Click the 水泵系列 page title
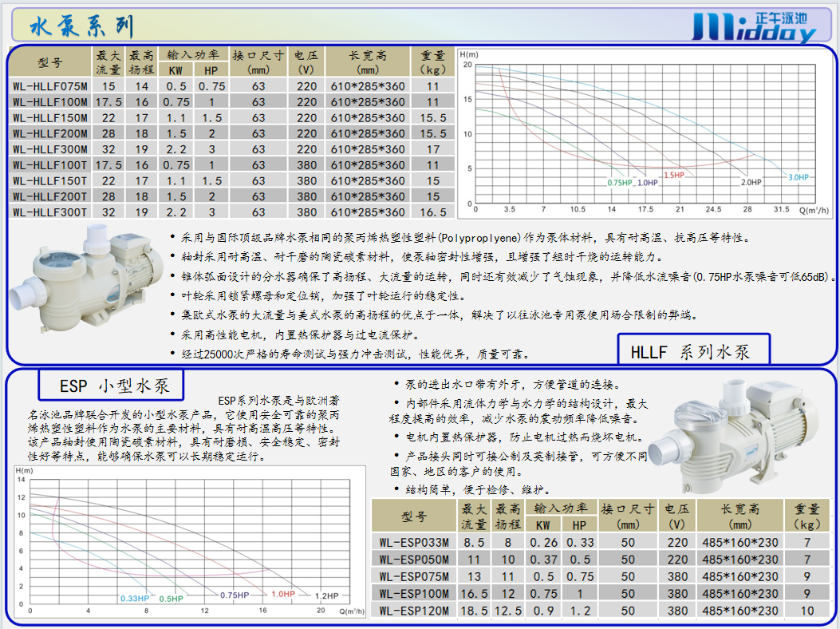Screen dimensions: 840x629 (81, 26)
